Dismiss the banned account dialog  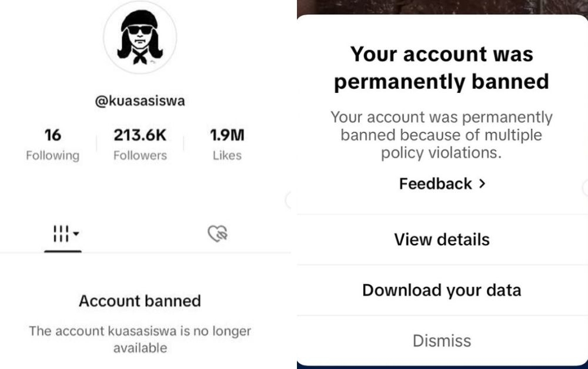click(x=441, y=340)
